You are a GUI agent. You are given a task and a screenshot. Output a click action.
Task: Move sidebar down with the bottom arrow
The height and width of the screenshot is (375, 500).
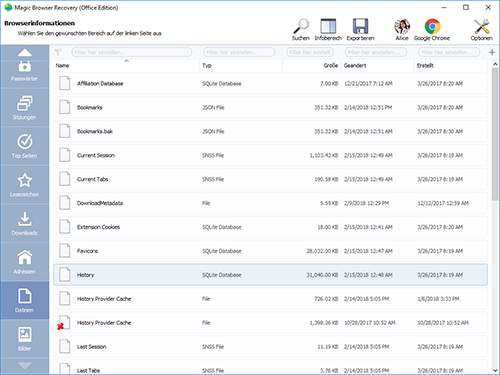(25, 366)
